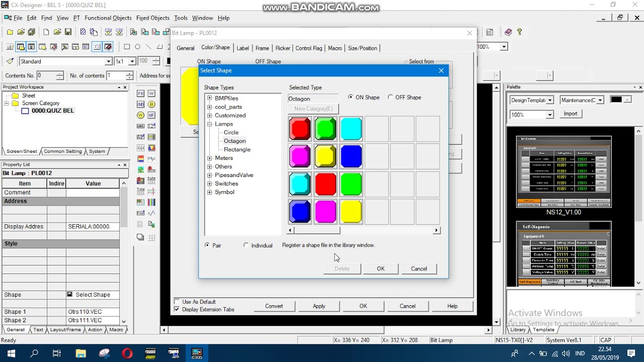Screen dimensions: 644x362
Task: Pick the yellow W word lamp icon
Action: pyautogui.click(x=140, y=115)
